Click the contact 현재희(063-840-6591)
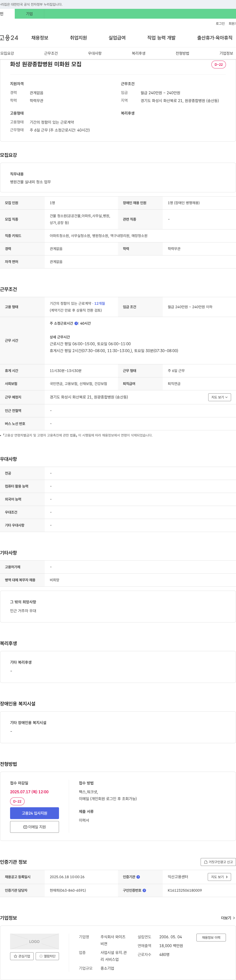The image size is (236, 980). pos(68,890)
